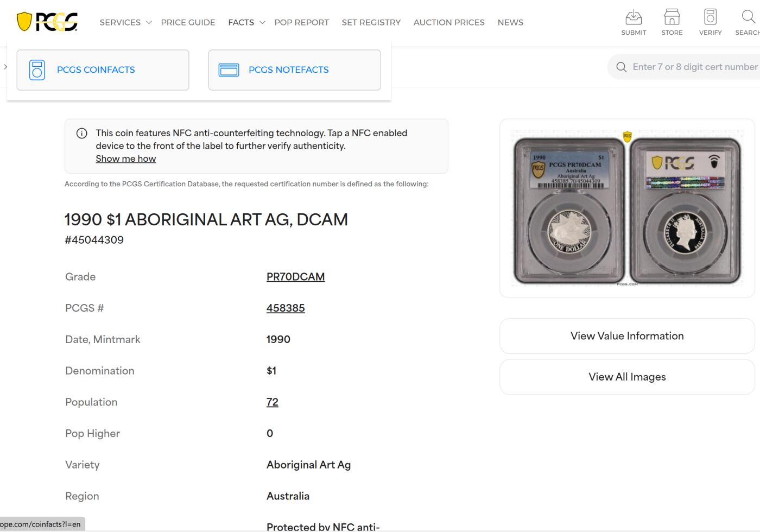The image size is (760, 532).
Task: Open Set Registry from navigation
Action: click(x=371, y=22)
